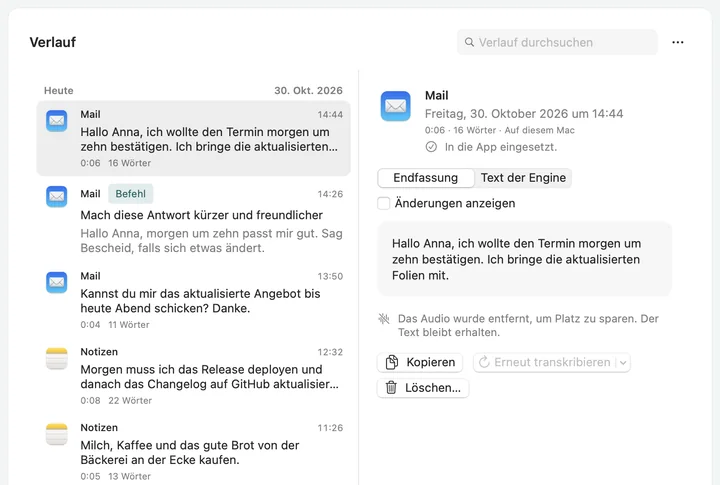Click the '0:06 · 16 Wörter · Auf diesem Mac' line
The image size is (720, 485).
coord(500,130)
